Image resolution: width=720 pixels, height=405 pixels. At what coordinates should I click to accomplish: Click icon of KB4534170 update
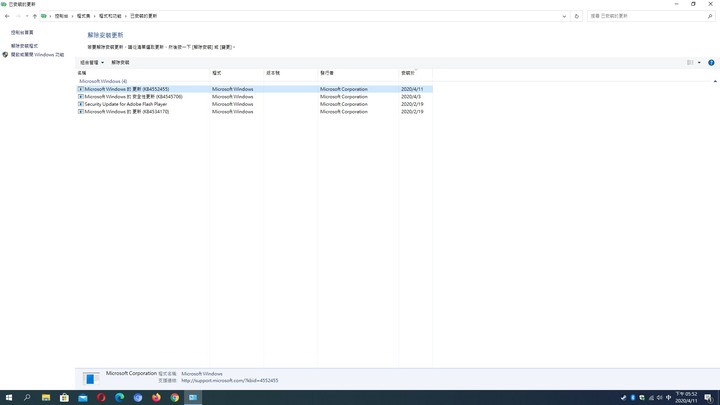point(81,112)
